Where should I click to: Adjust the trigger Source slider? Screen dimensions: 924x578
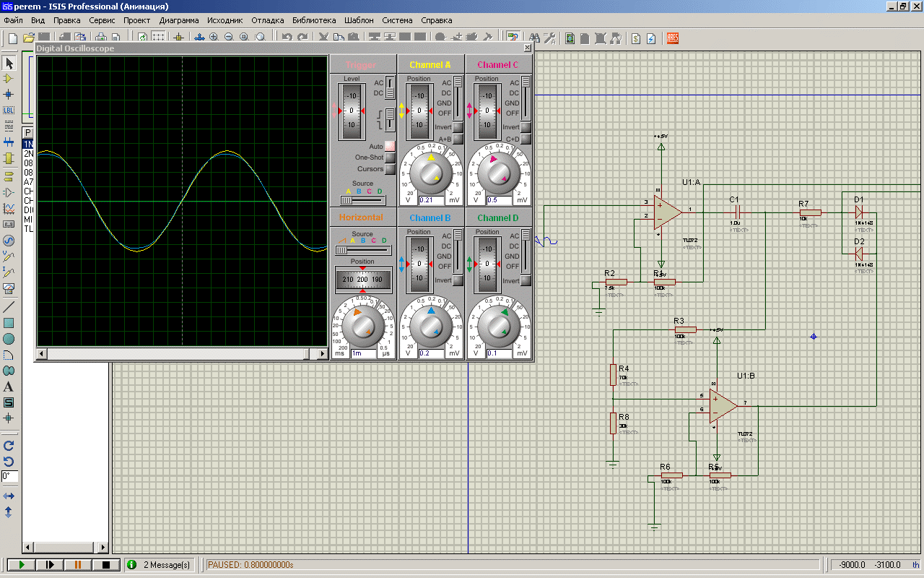click(363, 200)
